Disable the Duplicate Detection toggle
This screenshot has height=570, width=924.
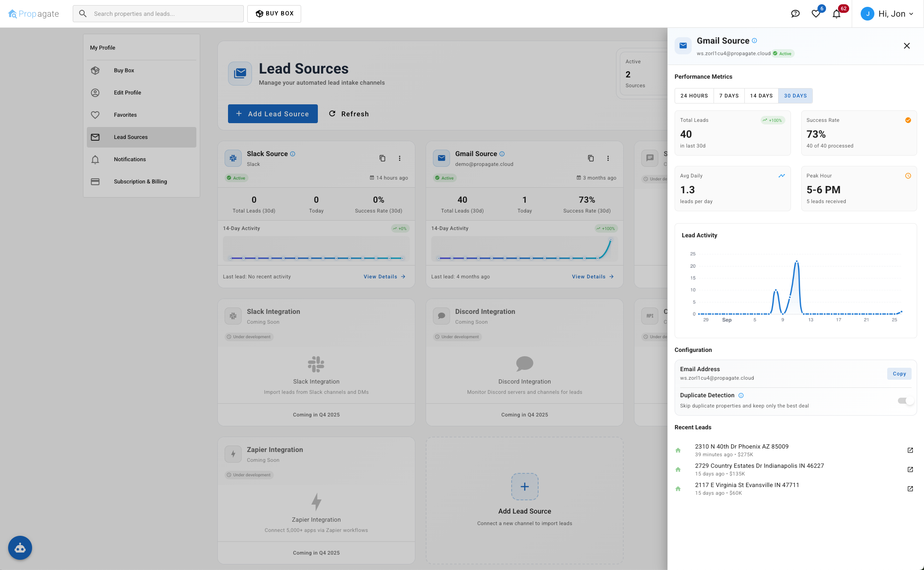[x=904, y=401]
